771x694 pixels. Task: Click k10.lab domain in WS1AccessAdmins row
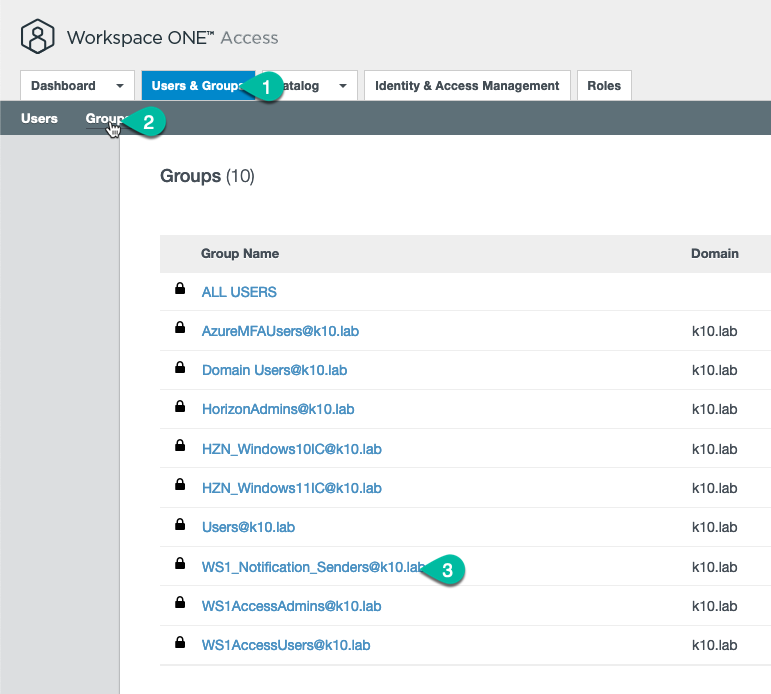coord(714,606)
